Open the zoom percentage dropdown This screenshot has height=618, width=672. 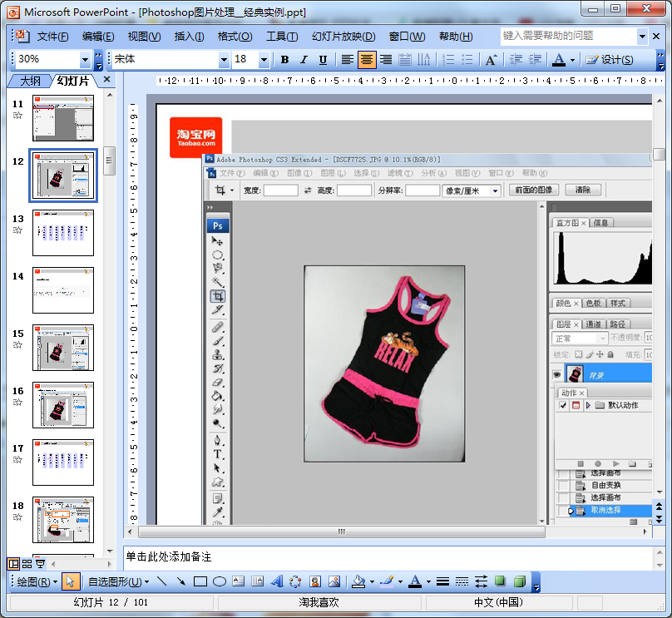click(85, 60)
